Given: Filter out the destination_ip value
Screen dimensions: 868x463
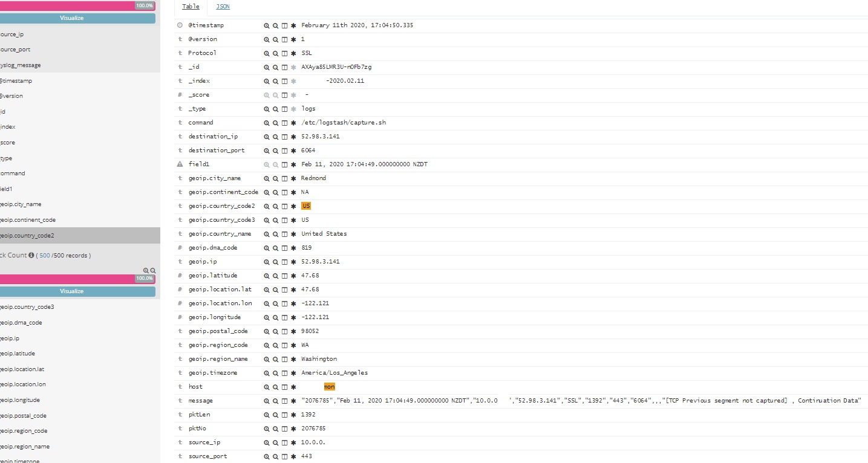Looking at the screenshot, I should pyautogui.click(x=275, y=137).
